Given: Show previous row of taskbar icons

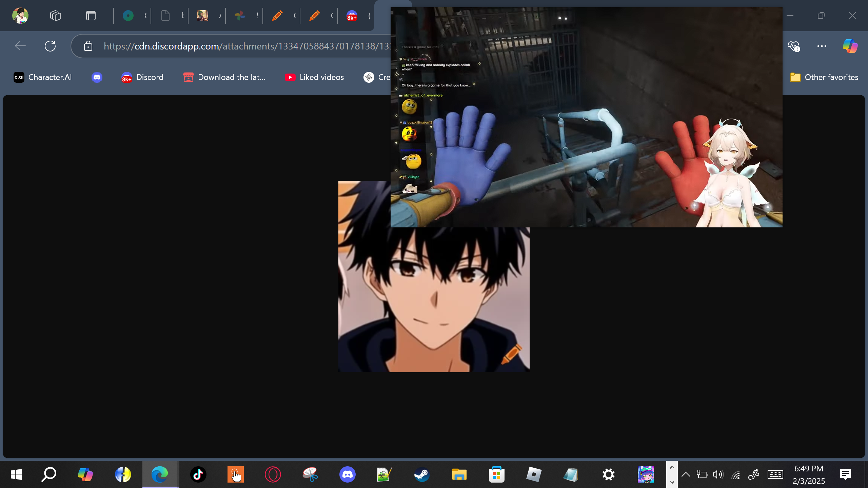Looking at the screenshot, I should (672, 467).
